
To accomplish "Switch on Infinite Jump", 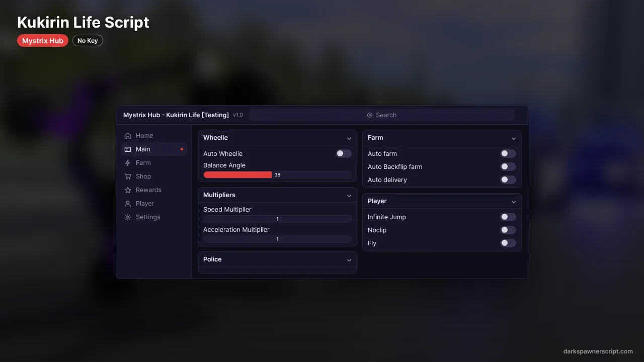I will 508,217.
